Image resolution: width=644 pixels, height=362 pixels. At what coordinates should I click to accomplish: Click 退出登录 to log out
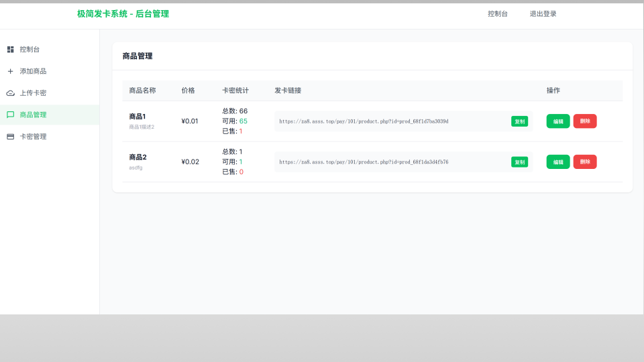point(543,14)
